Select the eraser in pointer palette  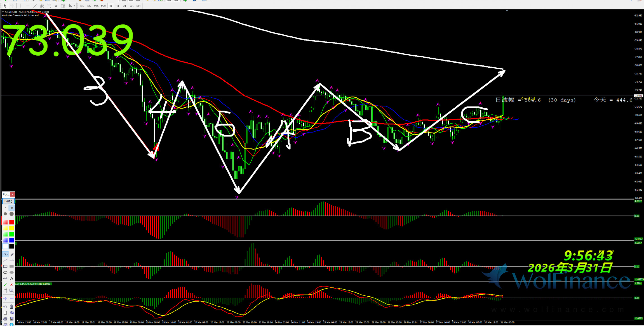pos(11,254)
